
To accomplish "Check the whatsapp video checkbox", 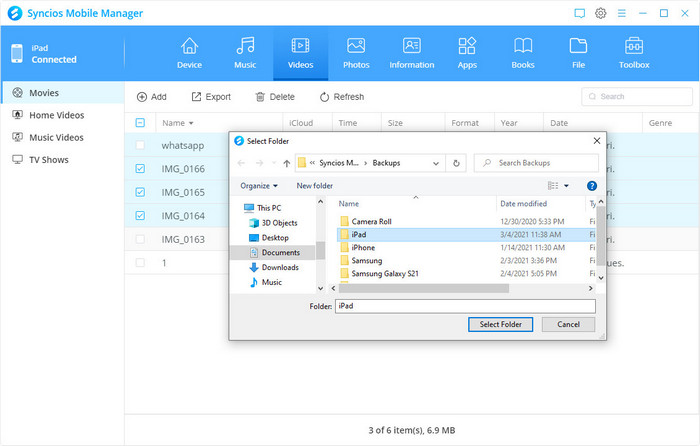I will pos(140,145).
